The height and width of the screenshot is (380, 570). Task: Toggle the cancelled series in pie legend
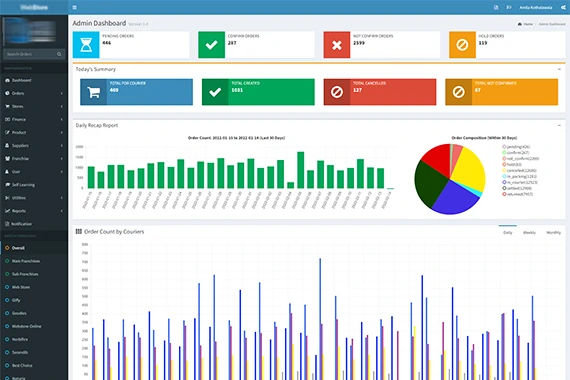pyautogui.click(x=519, y=171)
